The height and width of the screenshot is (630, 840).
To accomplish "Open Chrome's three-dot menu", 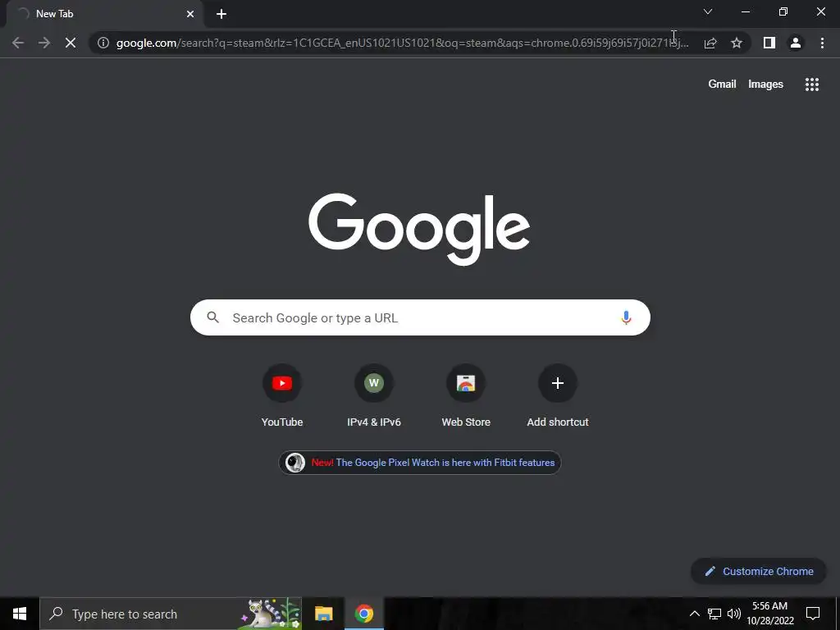I will (x=822, y=43).
